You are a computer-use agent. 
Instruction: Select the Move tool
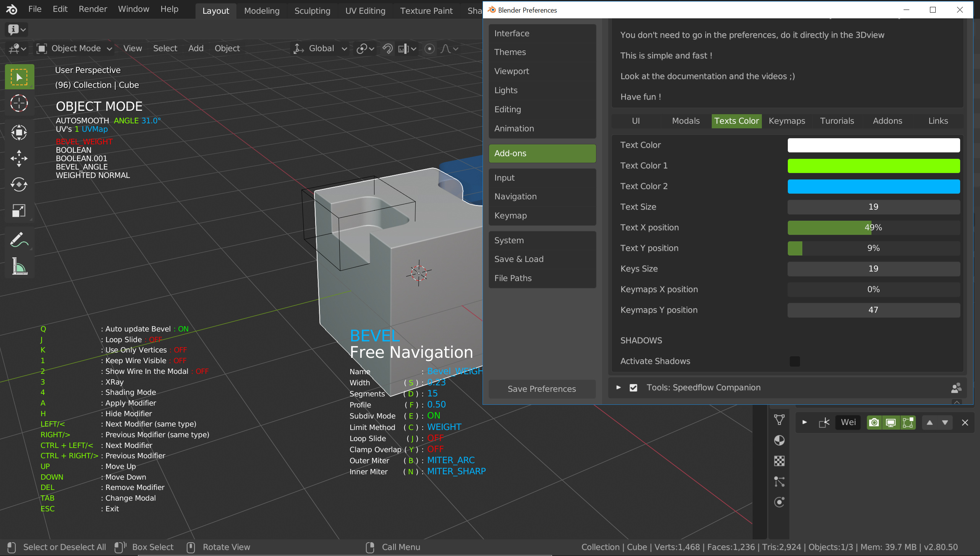tap(19, 158)
